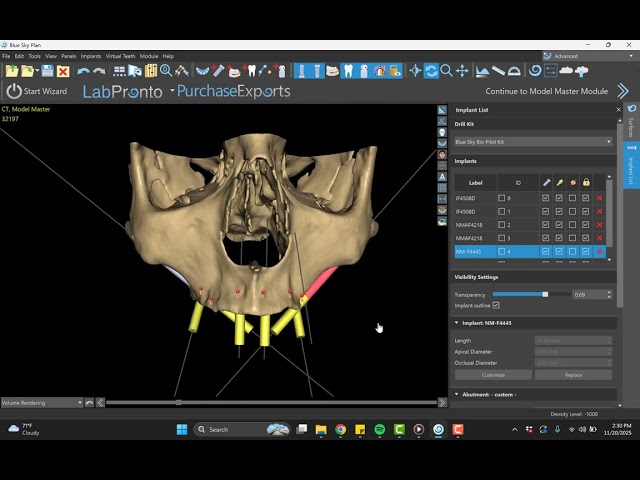Open the Volume Rendering dropdown
Screen dimensions: 640x480
(41, 403)
